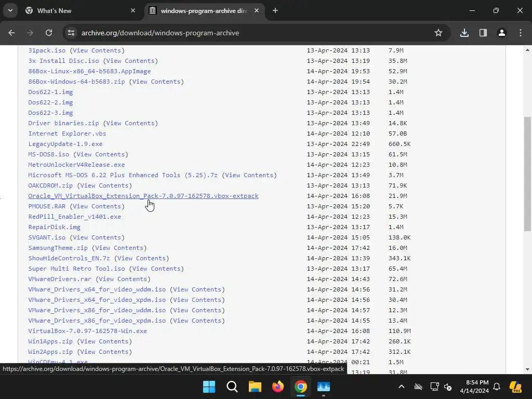Download Oracle VM VirtualBox Extension Pack link
Image resolution: width=532 pixels, height=399 pixels.
143,196
